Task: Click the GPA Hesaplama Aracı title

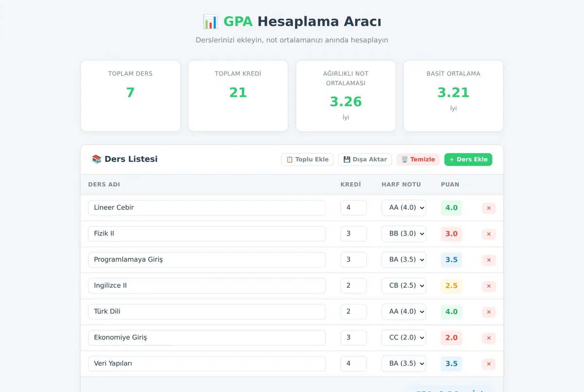Action: coord(292,21)
